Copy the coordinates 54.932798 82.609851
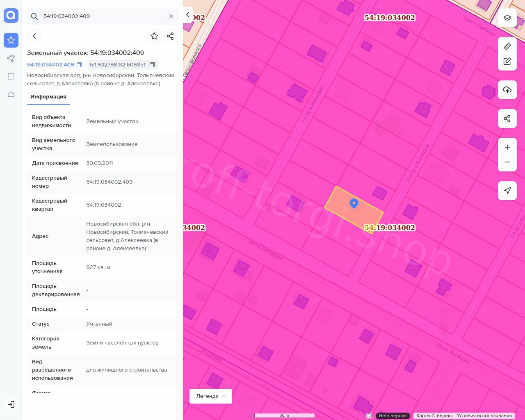The width and height of the screenshot is (525, 420). tap(152, 65)
